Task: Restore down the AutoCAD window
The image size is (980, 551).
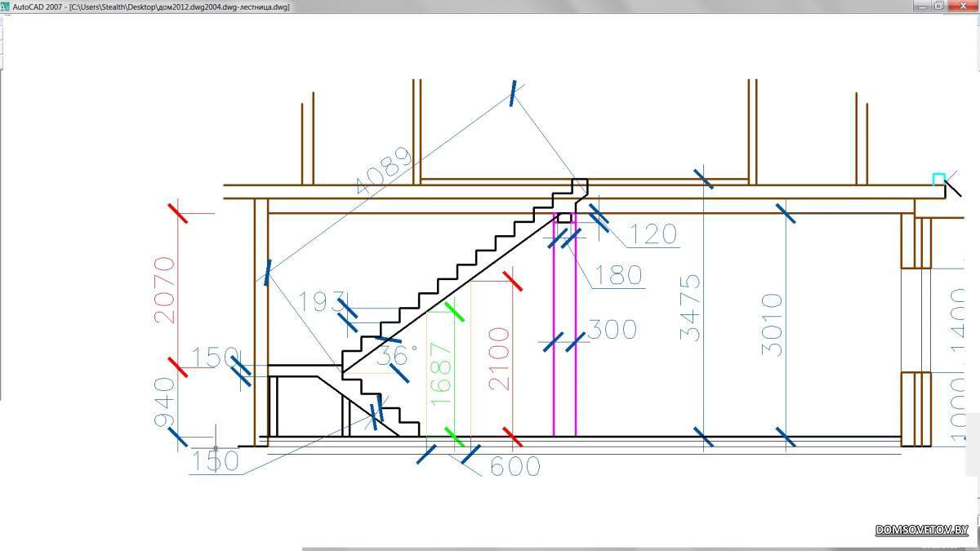Action: click(x=939, y=6)
